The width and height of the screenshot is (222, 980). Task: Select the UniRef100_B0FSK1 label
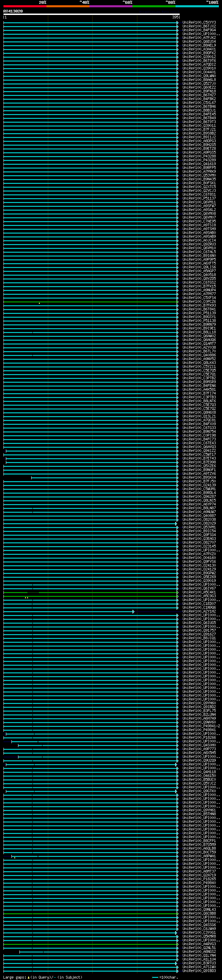(199, 183)
